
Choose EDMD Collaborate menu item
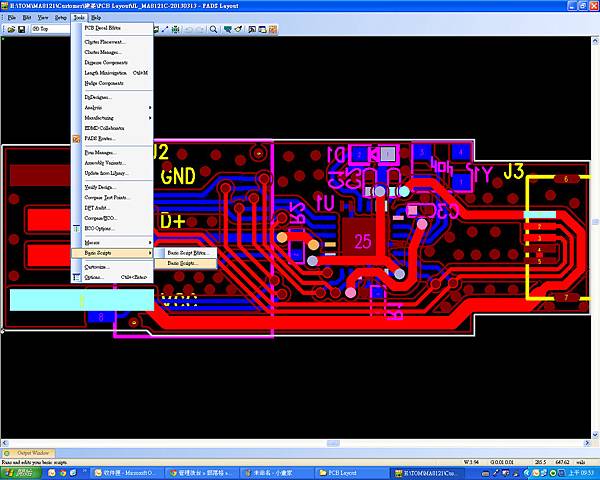(x=112, y=128)
